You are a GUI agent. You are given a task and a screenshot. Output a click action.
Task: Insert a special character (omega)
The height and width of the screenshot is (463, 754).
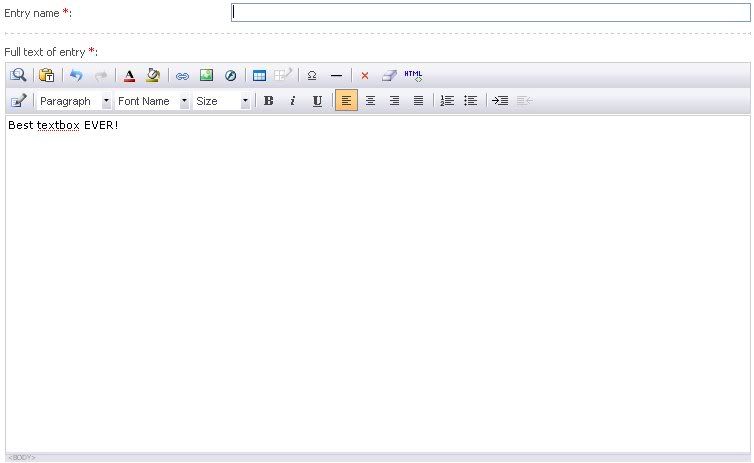(x=312, y=75)
